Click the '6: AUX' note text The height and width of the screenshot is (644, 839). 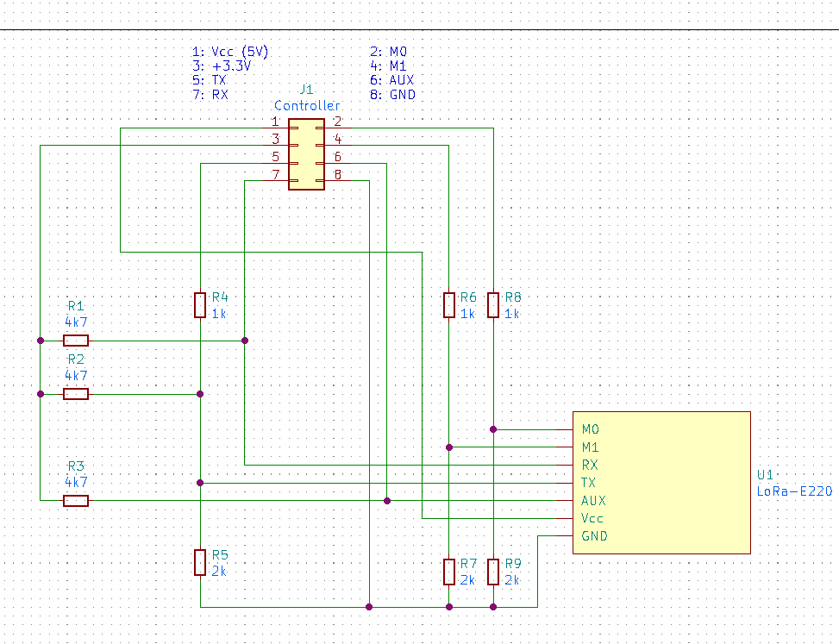click(x=392, y=80)
